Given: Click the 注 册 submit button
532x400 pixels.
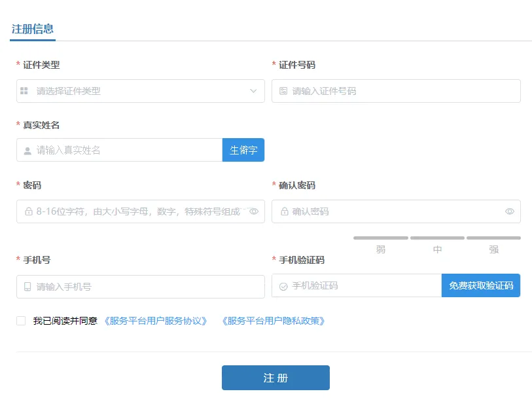Looking at the screenshot, I should (x=275, y=378).
